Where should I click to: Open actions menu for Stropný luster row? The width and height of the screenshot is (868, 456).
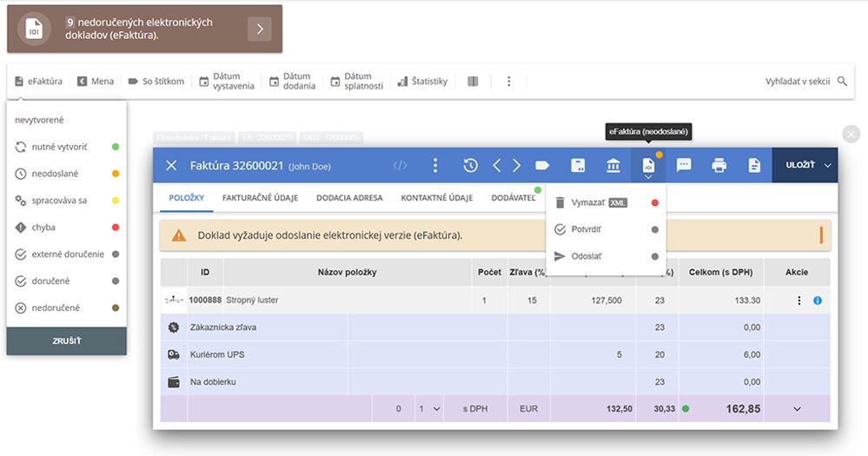point(798,301)
